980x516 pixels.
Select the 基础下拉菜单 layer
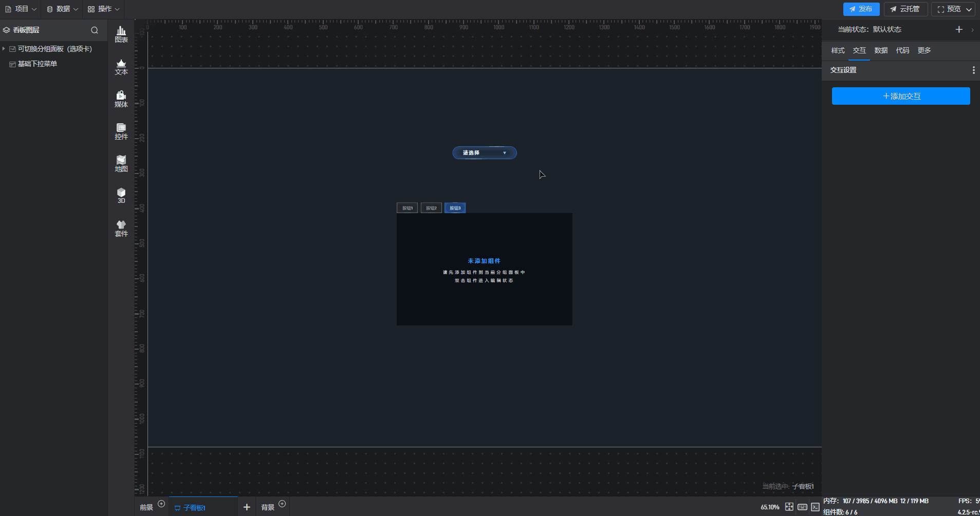(37, 64)
